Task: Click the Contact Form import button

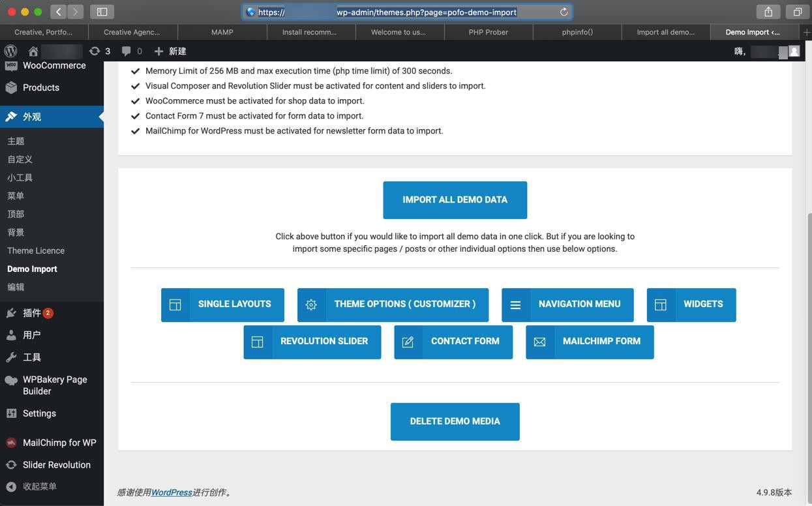Action: coord(453,342)
